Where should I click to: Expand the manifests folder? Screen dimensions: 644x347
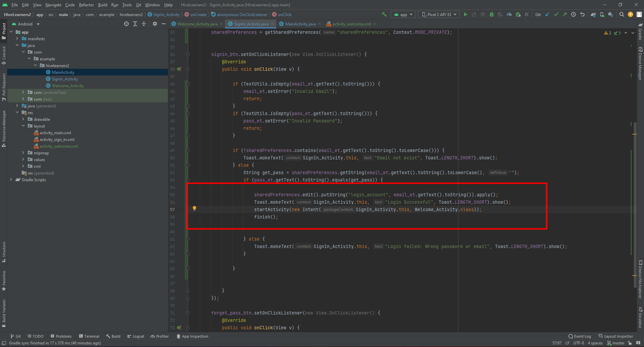coord(17,39)
